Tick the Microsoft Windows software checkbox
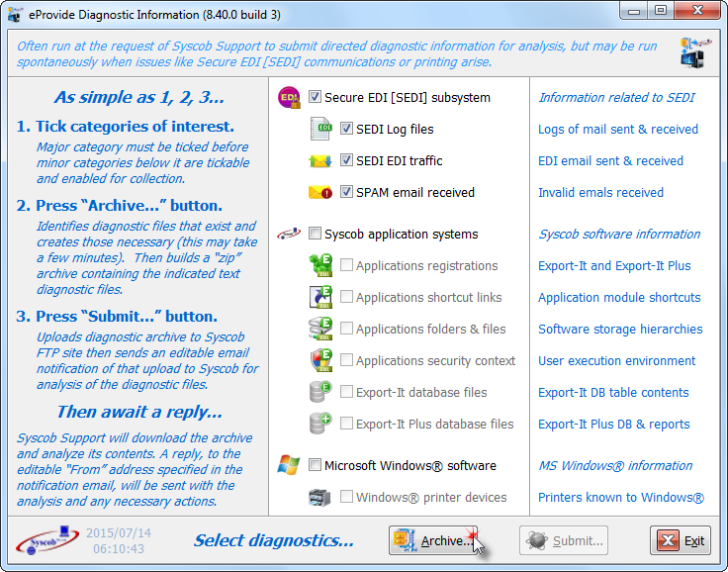 (316, 466)
